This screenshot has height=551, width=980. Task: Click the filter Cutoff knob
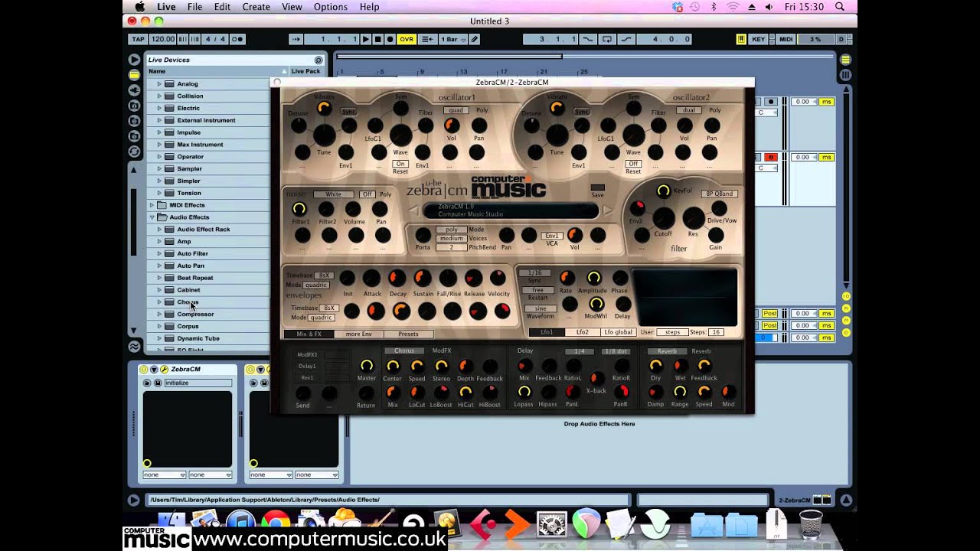coord(664,218)
